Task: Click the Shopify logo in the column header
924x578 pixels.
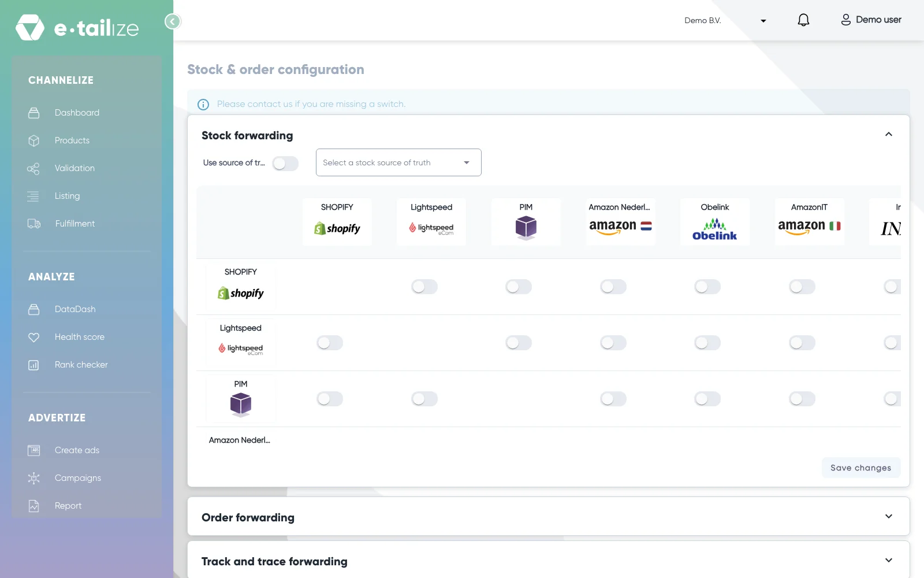Action: point(337,228)
